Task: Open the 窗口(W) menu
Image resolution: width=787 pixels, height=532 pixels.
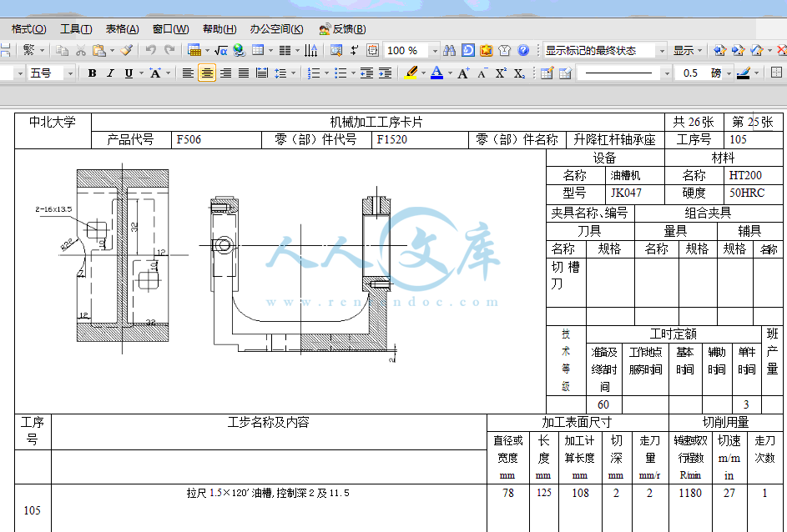Action: coord(170,29)
